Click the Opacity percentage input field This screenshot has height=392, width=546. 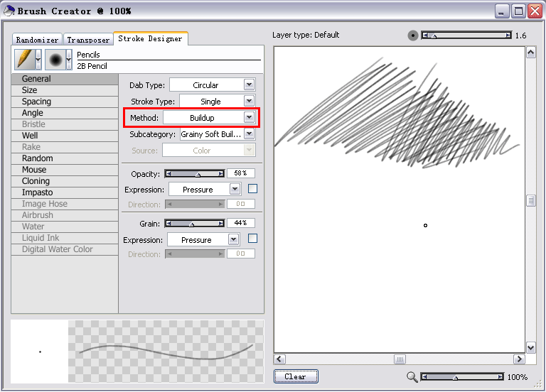click(240, 173)
